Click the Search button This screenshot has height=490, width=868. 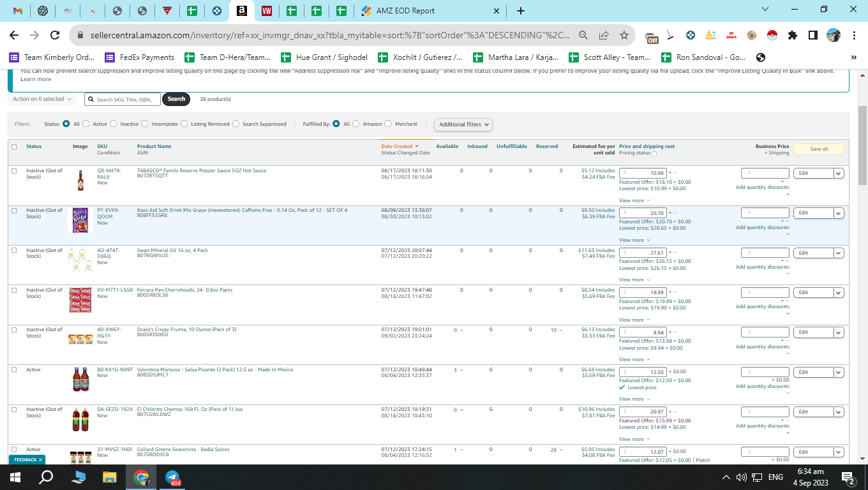point(176,99)
